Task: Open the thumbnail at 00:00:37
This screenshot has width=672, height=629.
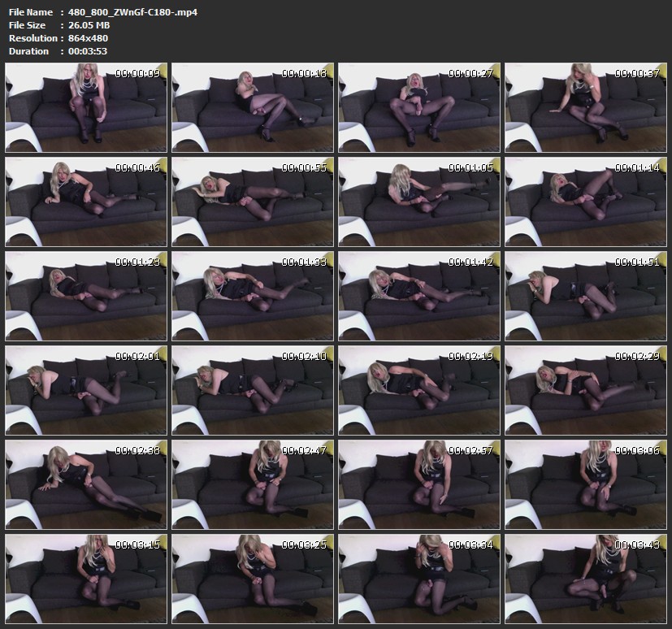Action: (x=586, y=108)
